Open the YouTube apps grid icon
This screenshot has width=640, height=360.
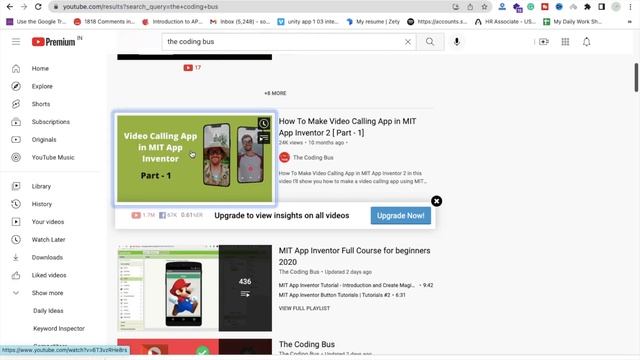[565, 42]
